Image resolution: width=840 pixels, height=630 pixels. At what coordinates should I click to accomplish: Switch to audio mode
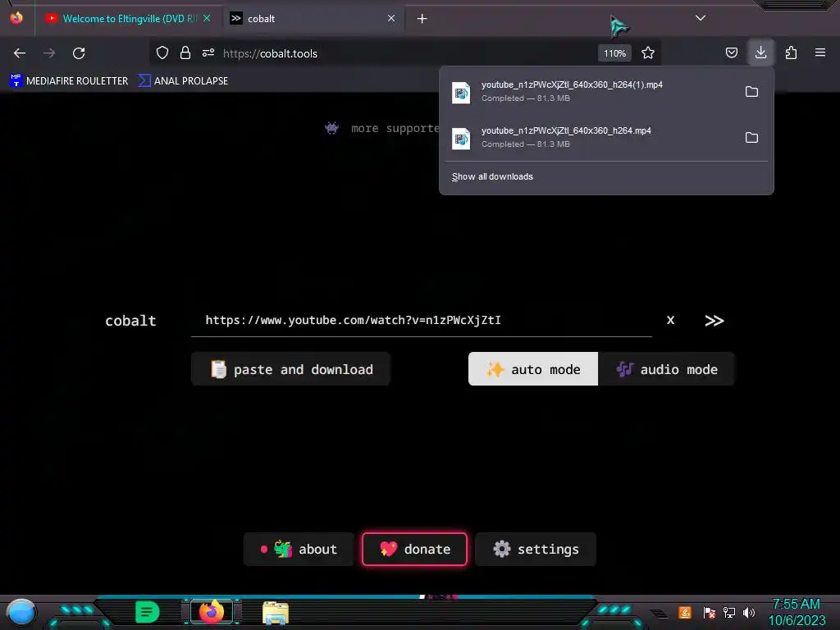(x=666, y=369)
